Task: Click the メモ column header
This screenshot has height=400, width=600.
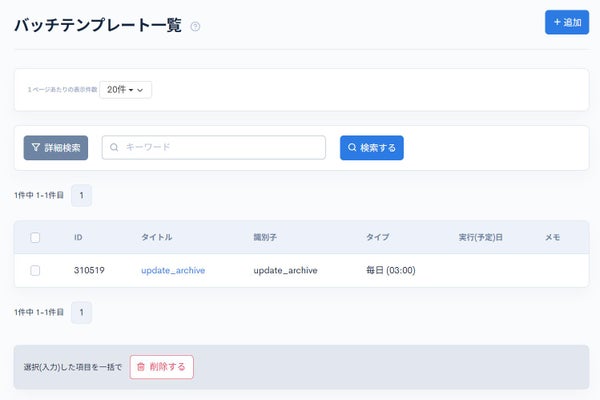Action: [553, 237]
